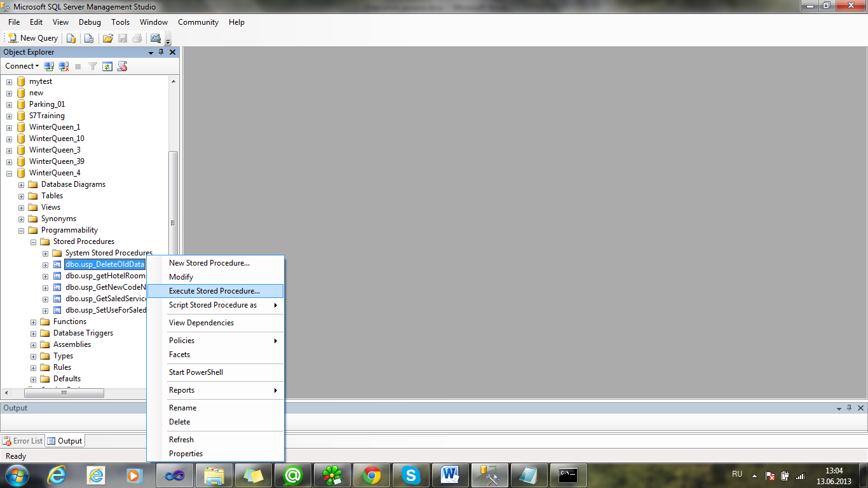Screen dimensions: 868x488
Task: Open the Reports submenu
Action: (215, 390)
